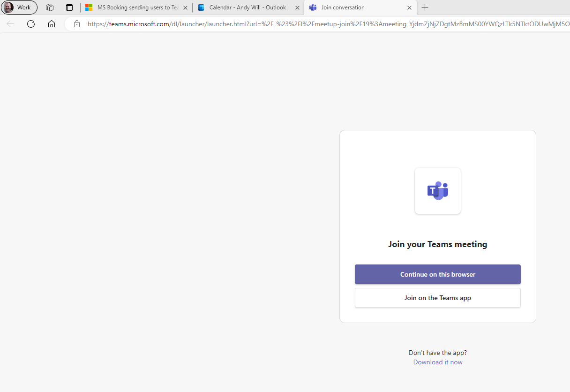Click the Microsoft icon on the MS Booking tab
Viewport: 570px width, 392px height.
click(89, 8)
